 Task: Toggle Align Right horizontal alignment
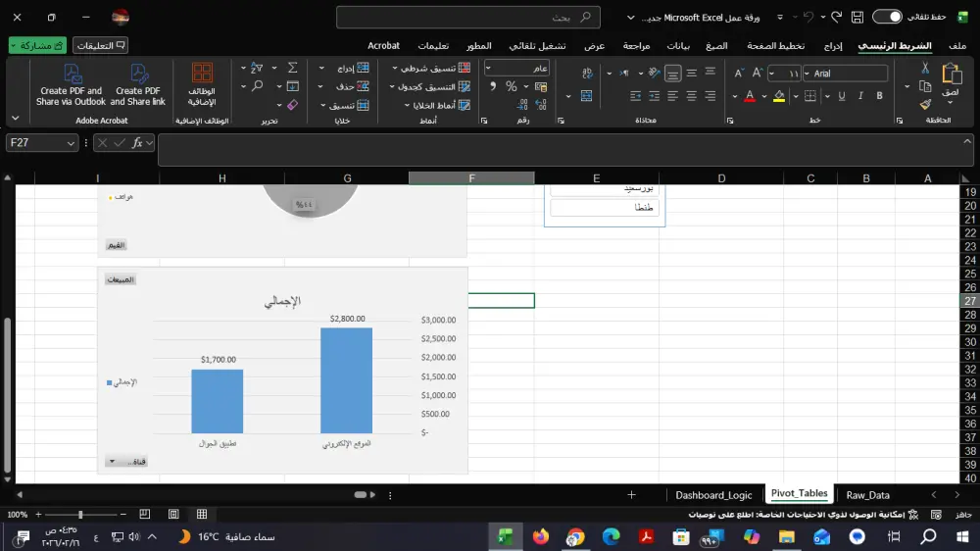coord(710,96)
